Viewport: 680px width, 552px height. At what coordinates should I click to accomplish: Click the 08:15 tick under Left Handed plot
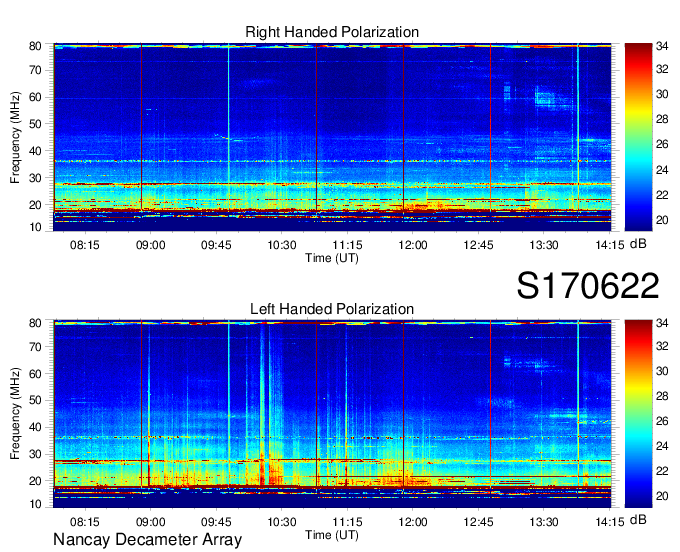click(85, 522)
